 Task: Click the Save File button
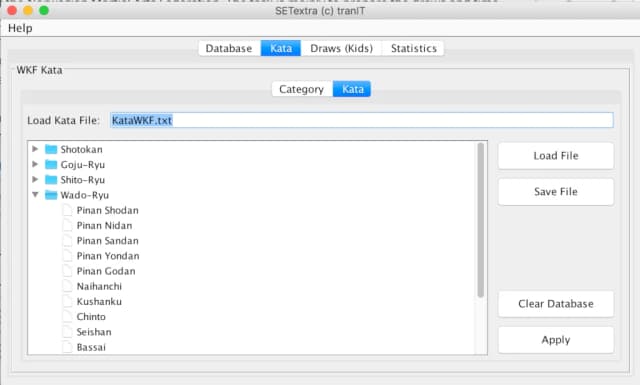[556, 192]
